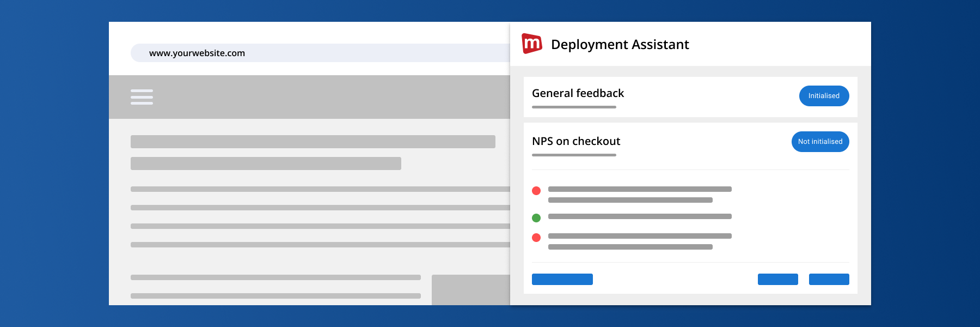Screen dimensions: 980x327
Task: Click the Mopinion logo icon
Action: pos(532,44)
